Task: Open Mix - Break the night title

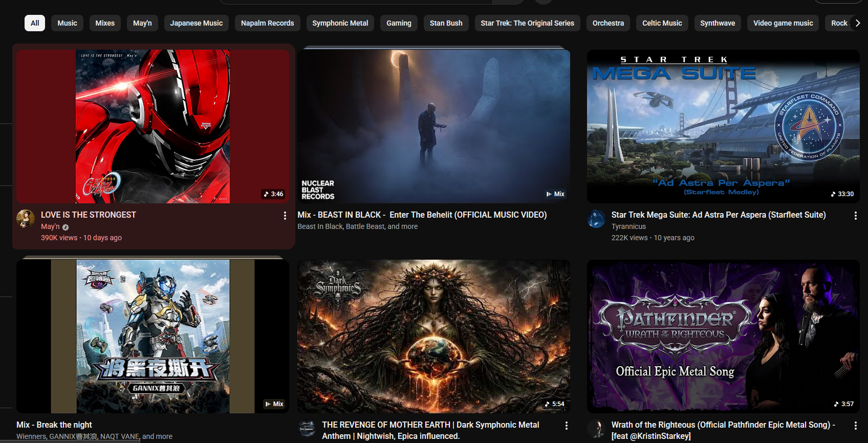Action: click(x=54, y=425)
